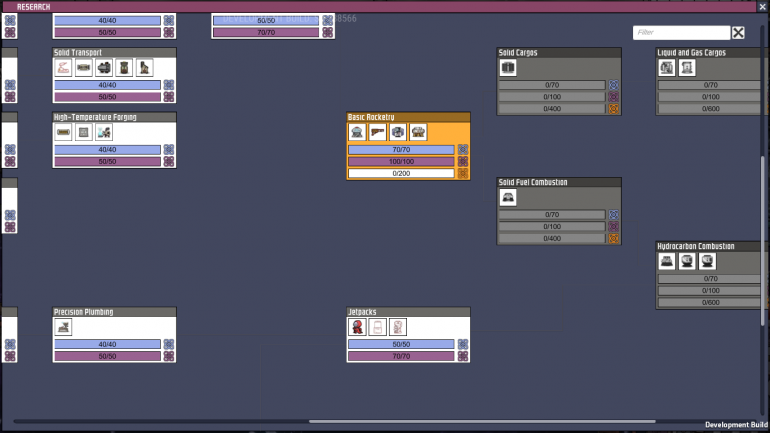The image size is (770, 433).
Task: Click the vertical scrollbar on the right
Action: 763,240
